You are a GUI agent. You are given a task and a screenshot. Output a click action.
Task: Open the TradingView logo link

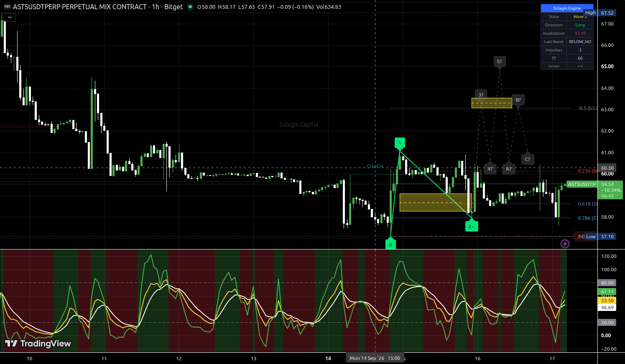[x=38, y=344]
